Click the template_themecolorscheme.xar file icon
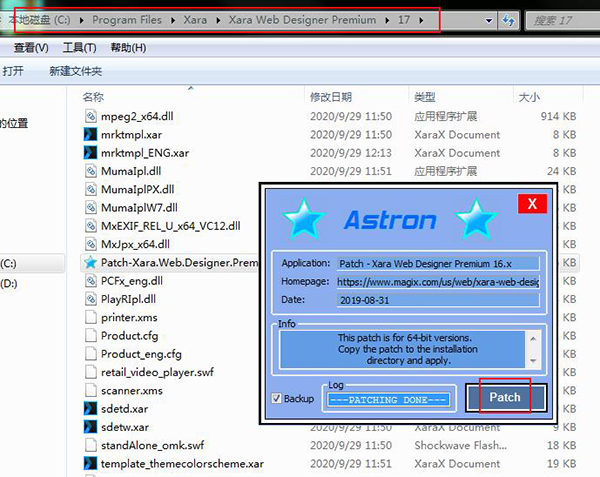 coord(90,463)
